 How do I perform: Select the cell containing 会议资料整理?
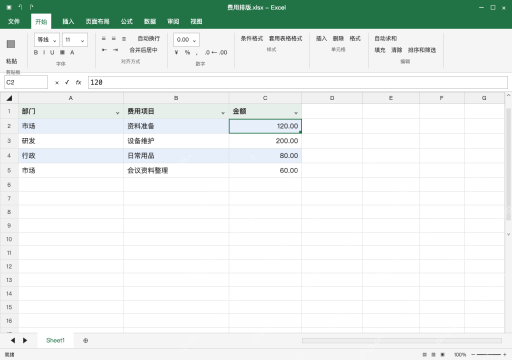(x=176, y=170)
